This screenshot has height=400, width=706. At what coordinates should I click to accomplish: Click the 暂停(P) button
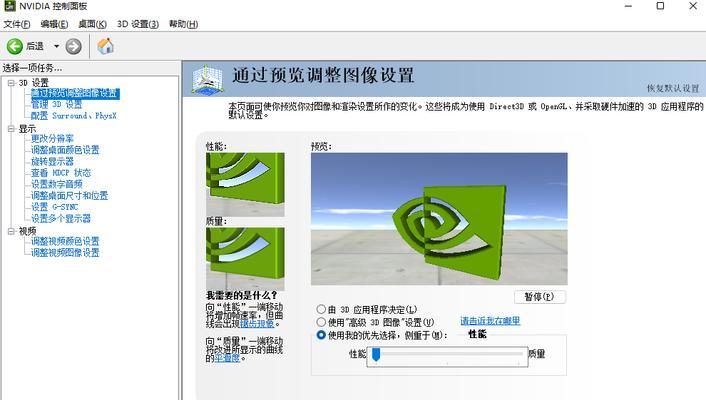tap(539, 296)
